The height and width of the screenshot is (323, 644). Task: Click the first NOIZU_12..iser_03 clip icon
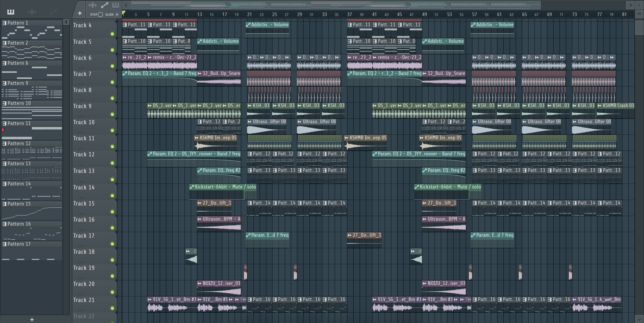(199, 283)
